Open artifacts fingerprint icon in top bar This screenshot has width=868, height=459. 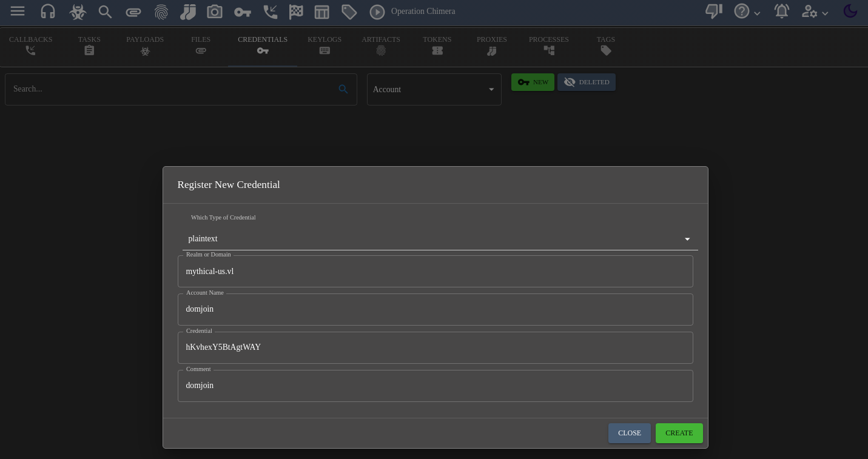[161, 12]
